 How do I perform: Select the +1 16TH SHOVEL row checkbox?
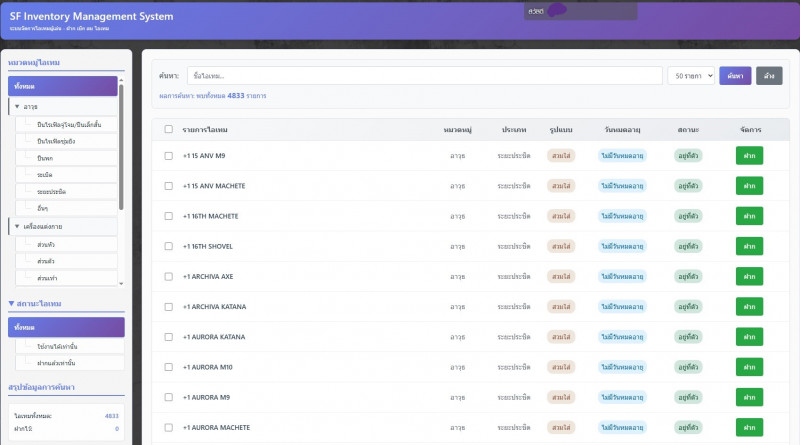[x=168, y=246]
